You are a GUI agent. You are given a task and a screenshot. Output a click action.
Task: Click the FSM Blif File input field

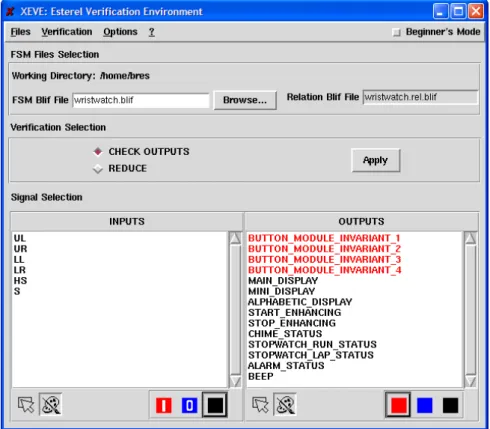click(x=141, y=100)
